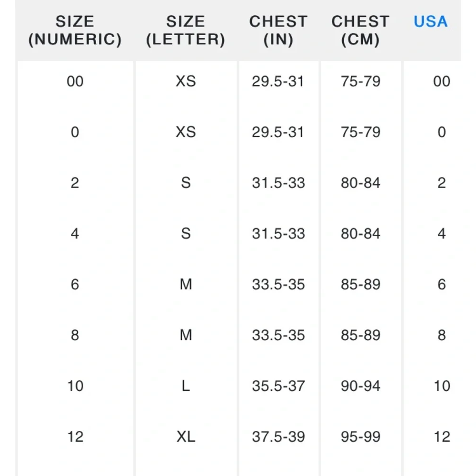The width and height of the screenshot is (476, 476).
Task: Select the SIZE (NUMERIC) column header
Action: tap(75, 30)
